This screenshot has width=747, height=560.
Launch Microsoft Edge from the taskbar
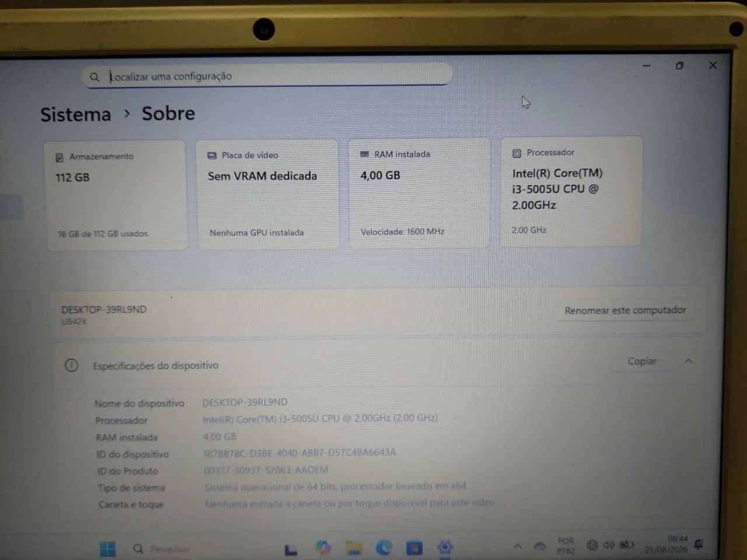[x=384, y=547]
